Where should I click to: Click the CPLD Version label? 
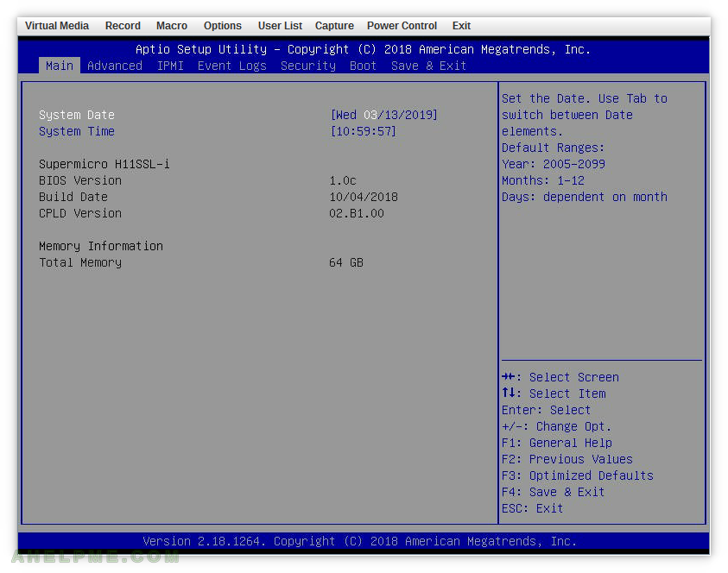pos(80,213)
